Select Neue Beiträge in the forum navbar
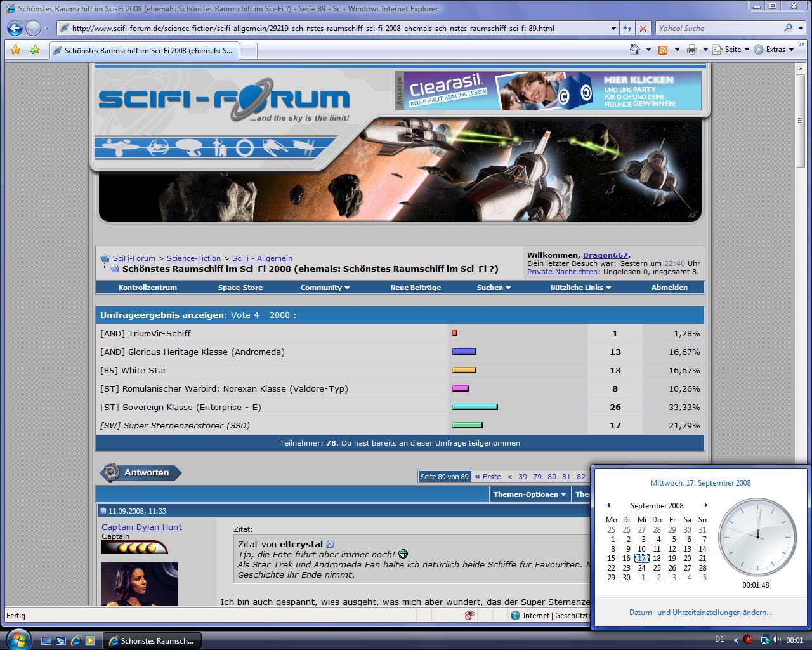 click(x=416, y=288)
